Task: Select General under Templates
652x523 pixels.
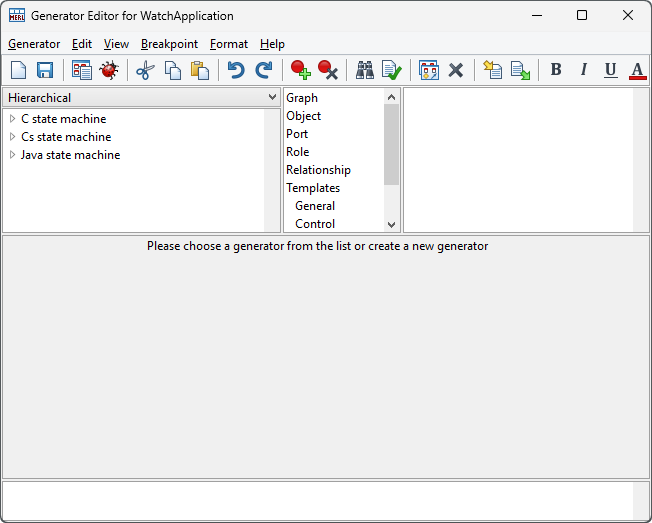Action: coord(315,206)
